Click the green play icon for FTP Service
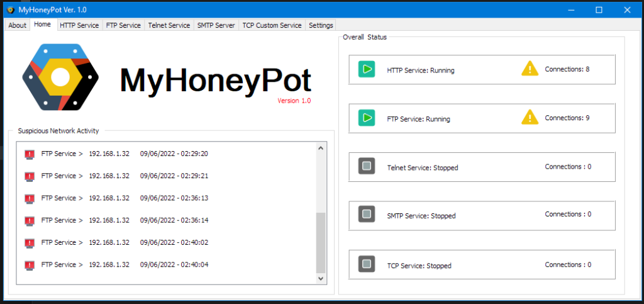644x304 pixels. [367, 118]
